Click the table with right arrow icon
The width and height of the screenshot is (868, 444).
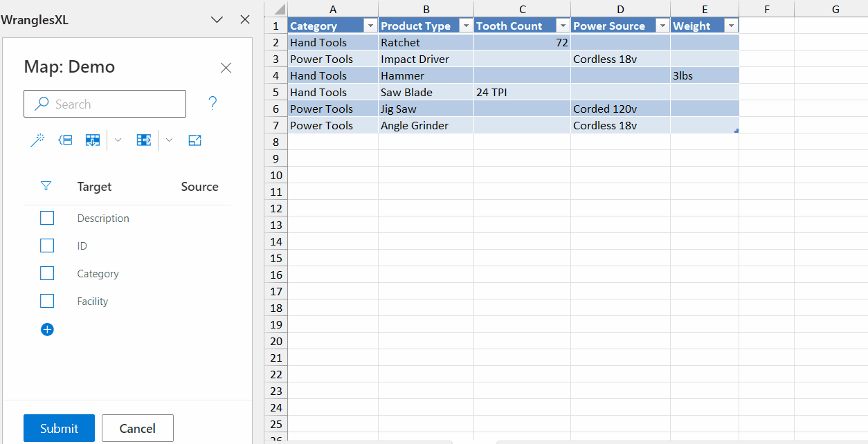pyautogui.click(x=144, y=140)
